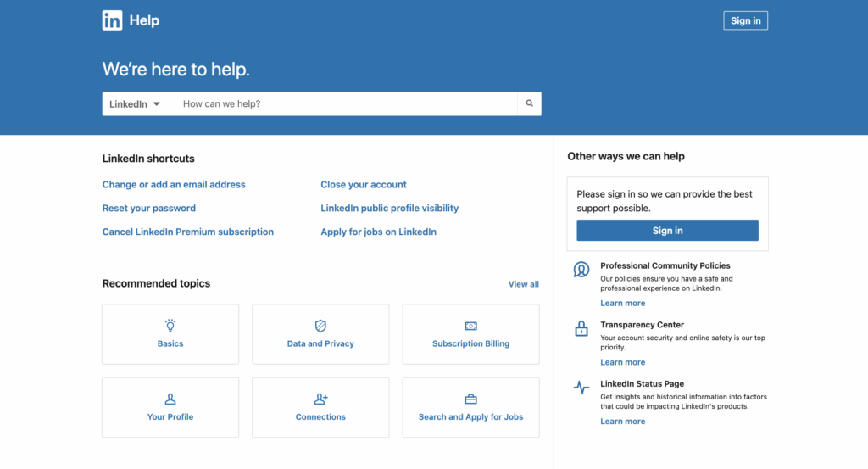This screenshot has width=868, height=469.
Task: Open the 'Your Profile' topic label
Action: [170, 416]
